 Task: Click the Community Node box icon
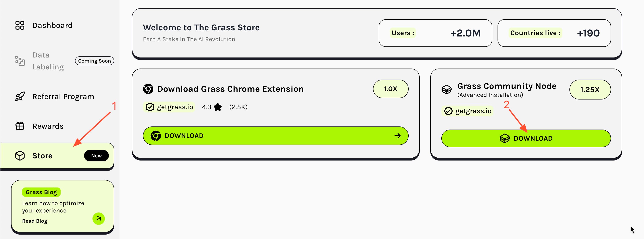446,89
